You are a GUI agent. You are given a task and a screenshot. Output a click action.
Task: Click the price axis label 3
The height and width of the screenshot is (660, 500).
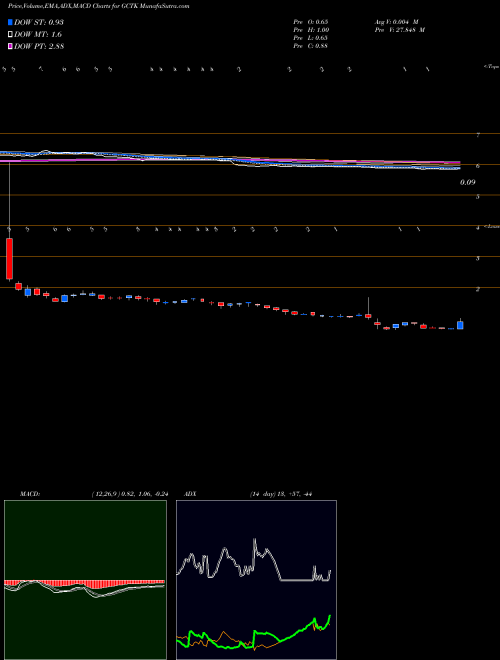pos(477,258)
